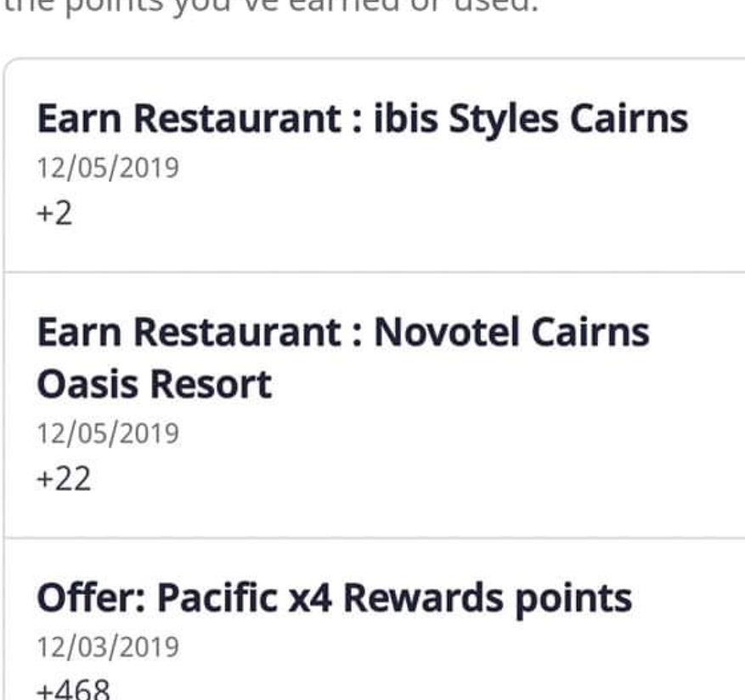745x700 pixels.
Task: Click the partial 'earned or used' description text
Action: pyautogui.click(x=271, y=7)
